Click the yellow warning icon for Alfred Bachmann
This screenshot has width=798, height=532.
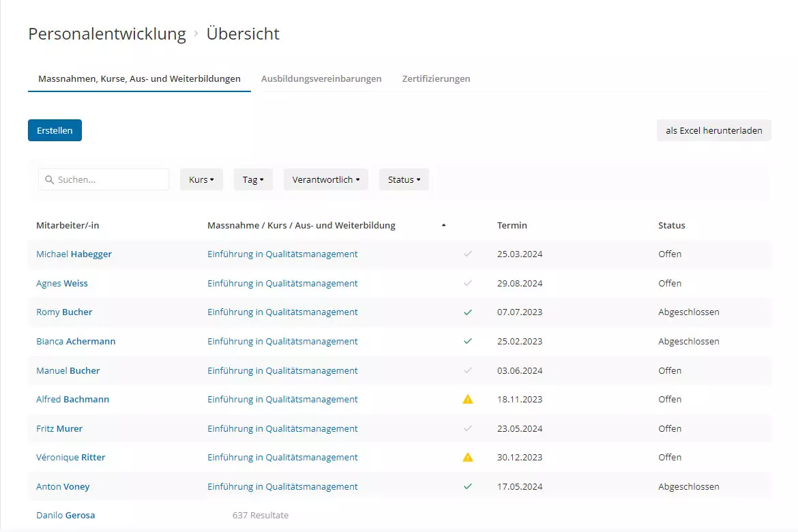[467, 400]
